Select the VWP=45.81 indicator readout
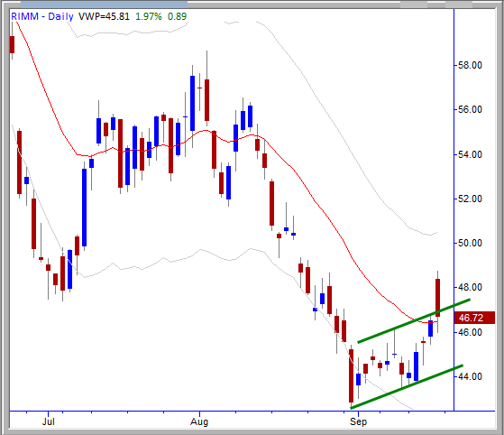Viewport: 504px width, 435px height. (104, 16)
